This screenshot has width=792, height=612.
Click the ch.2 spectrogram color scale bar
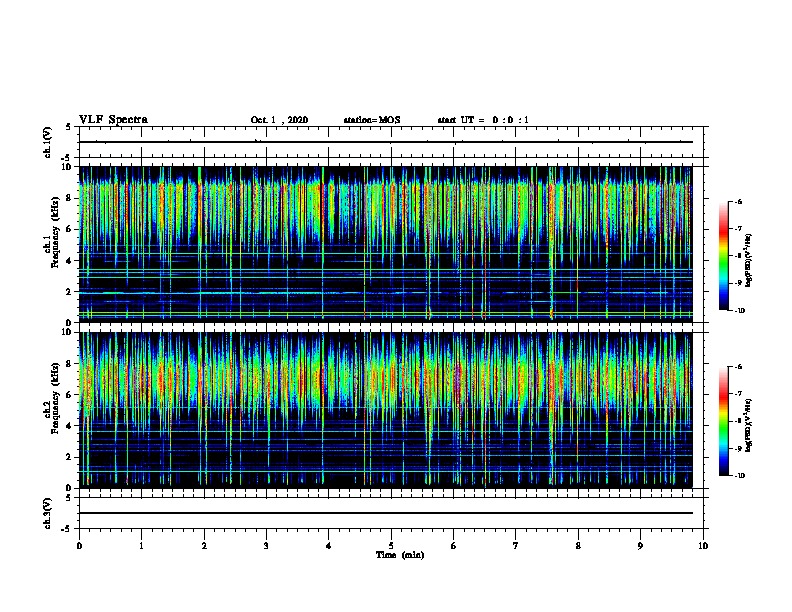723,421
